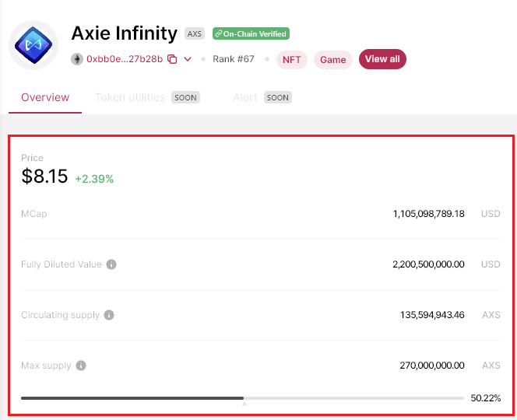Viewport: 517px width, 420px height.
Task: Click the AXS ticker badge
Action: [195, 33]
